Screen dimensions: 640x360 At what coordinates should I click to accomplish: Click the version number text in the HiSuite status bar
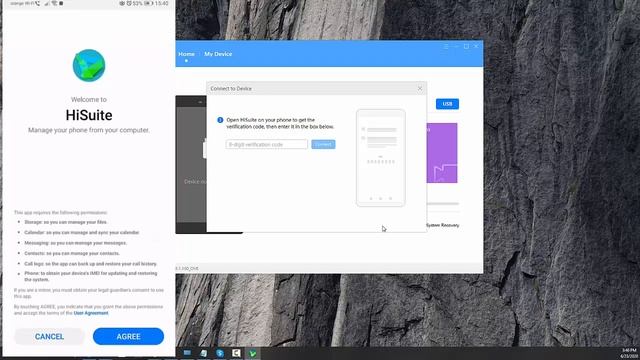pyautogui.click(x=187, y=269)
